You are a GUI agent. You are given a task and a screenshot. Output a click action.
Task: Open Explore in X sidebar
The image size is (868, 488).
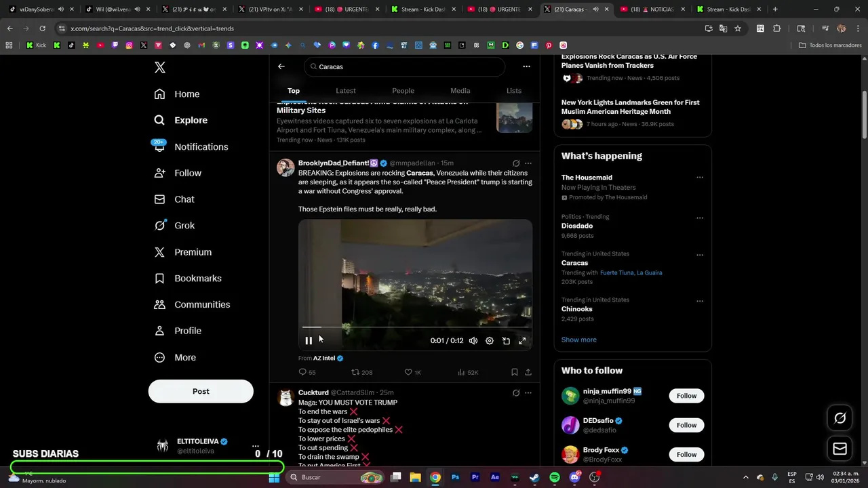click(181, 120)
